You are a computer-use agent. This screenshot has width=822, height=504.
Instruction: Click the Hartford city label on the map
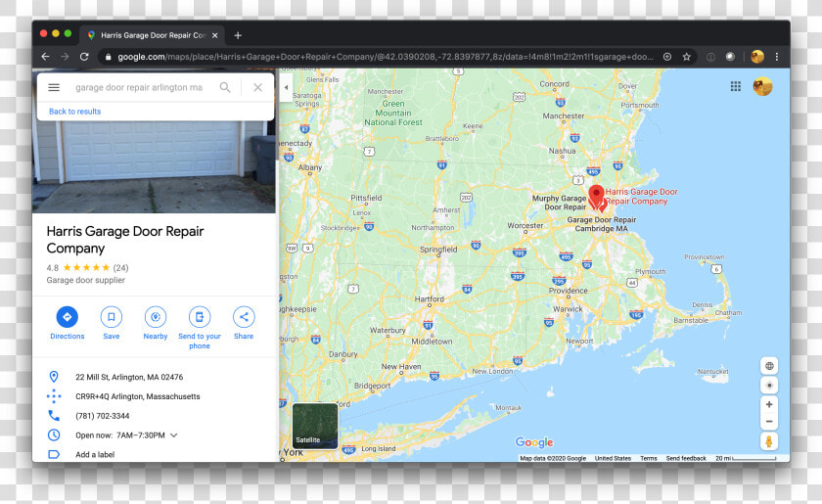point(430,298)
